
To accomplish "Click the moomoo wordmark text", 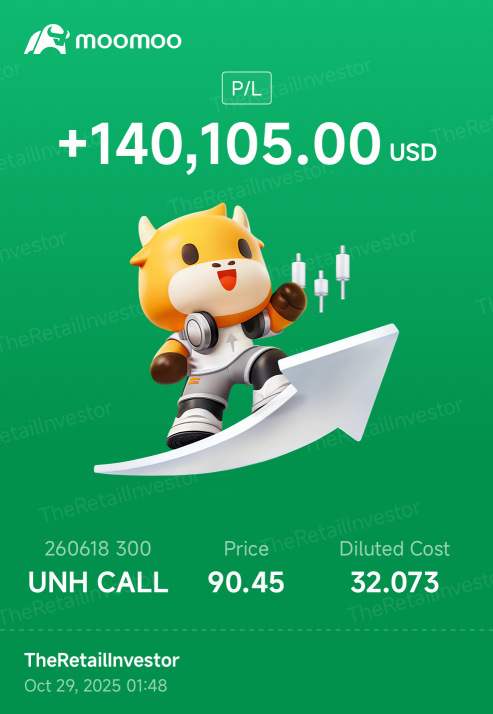I will click(129, 41).
